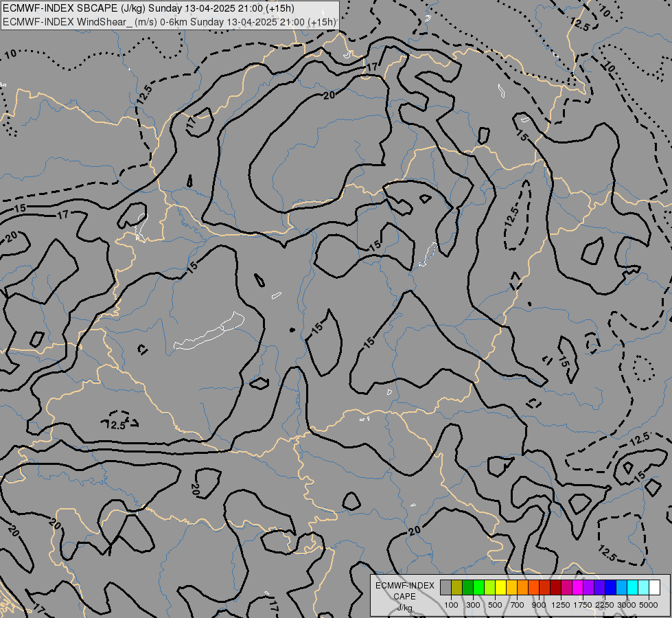
Task: Click the bright magenta legend swatch
Action: (x=578, y=587)
